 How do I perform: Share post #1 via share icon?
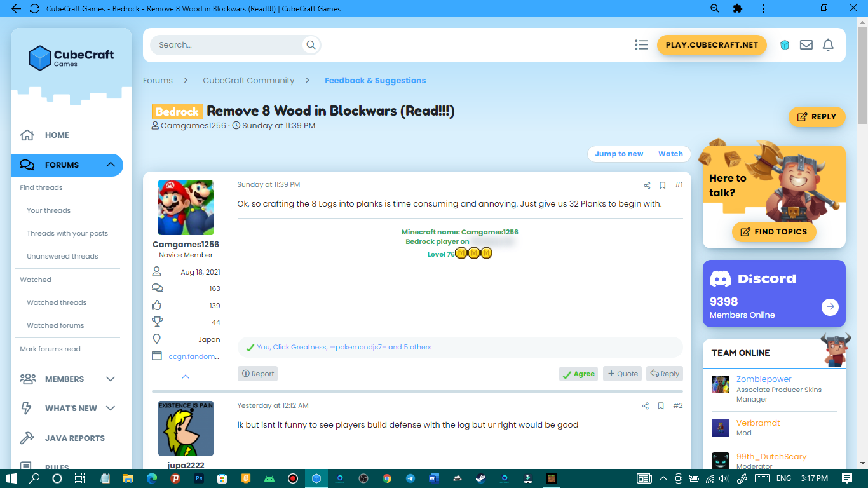(647, 186)
